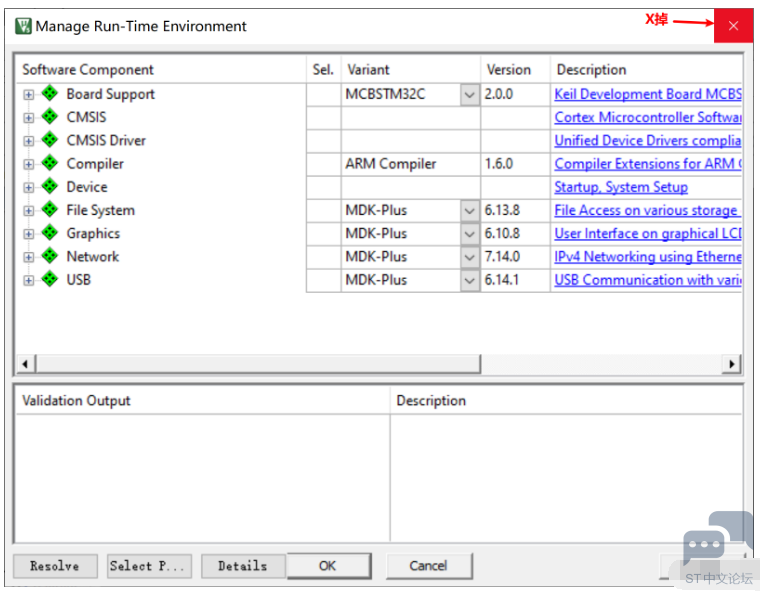Open the Graphics MDK-Plus variant dropdown
The image size is (762, 594).
click(x=469, y=234)
